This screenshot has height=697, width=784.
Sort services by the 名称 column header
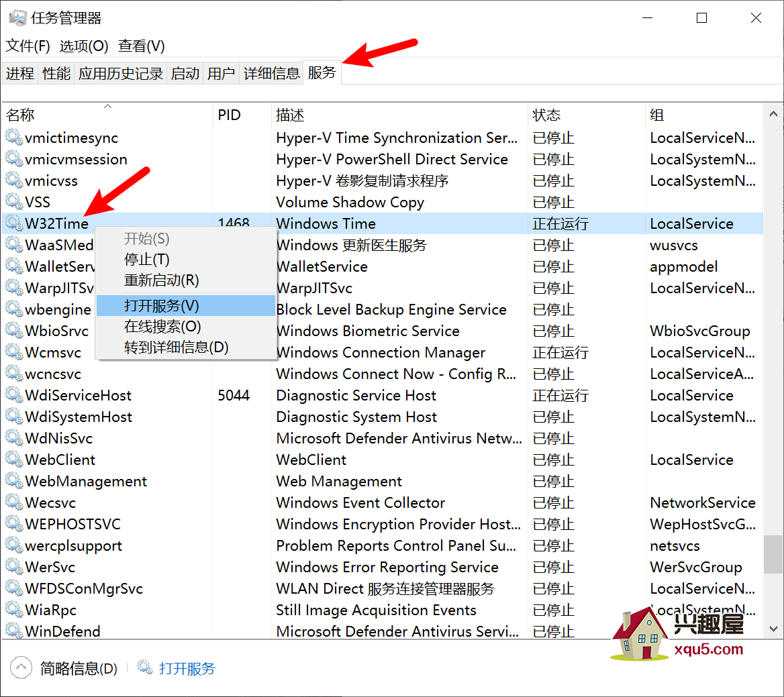coord(108,115)
